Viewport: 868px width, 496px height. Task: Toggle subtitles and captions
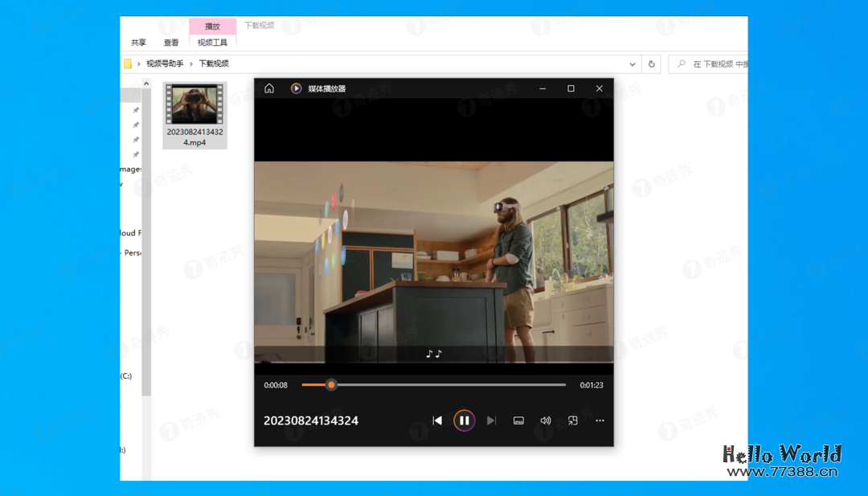tap(518, 420)
